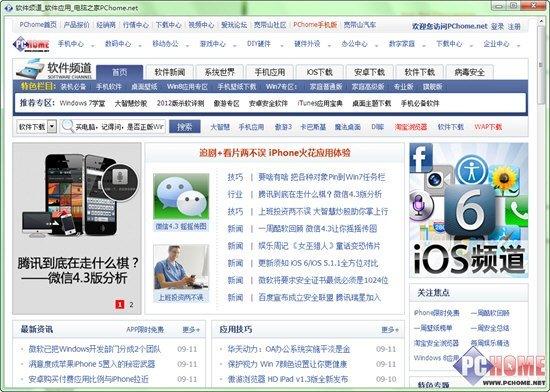This screenshot has width=550, height=392.
Task: Open APP限时免费 link
Action: point(145,330)
